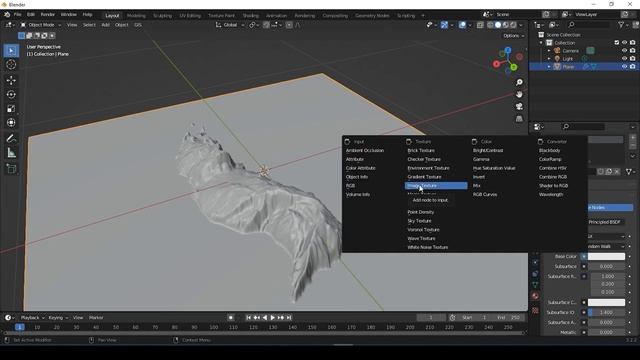Image resolution: width=640 pixels, height=360 pixels.
Task: Open the Object Data properties tab icon
Action: point(535,284)
